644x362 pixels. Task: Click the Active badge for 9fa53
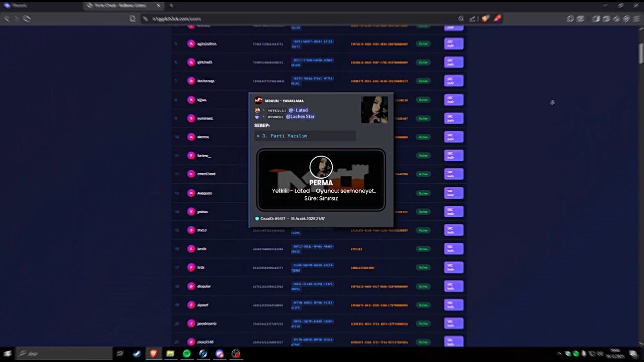click(423, 230)
